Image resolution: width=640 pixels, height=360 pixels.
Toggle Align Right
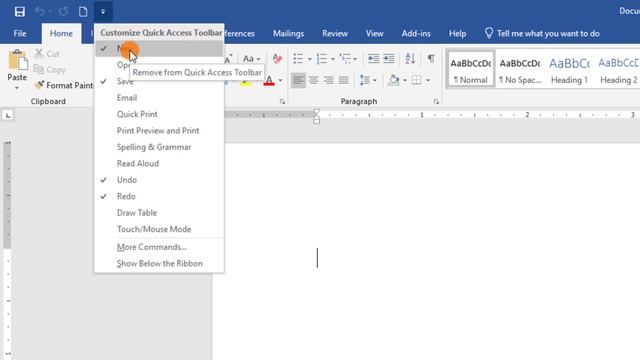tap(329, 80)
